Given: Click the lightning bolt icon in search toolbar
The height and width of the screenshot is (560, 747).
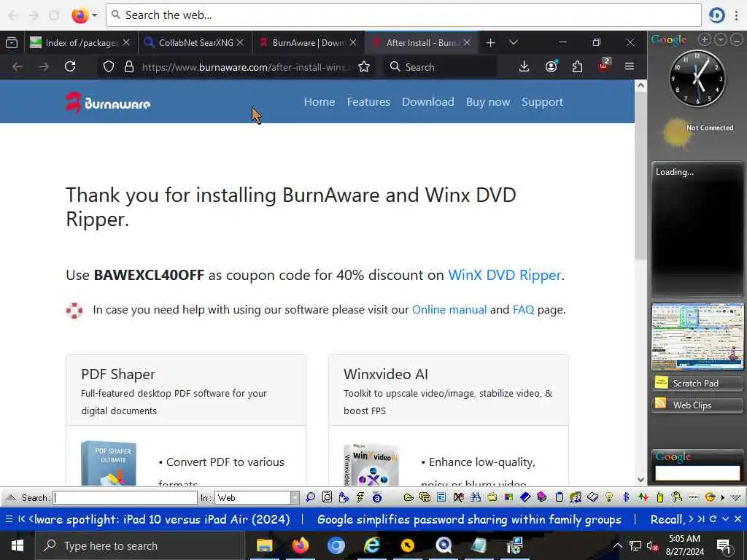Looking at the screenshot, I should [360, 497].
